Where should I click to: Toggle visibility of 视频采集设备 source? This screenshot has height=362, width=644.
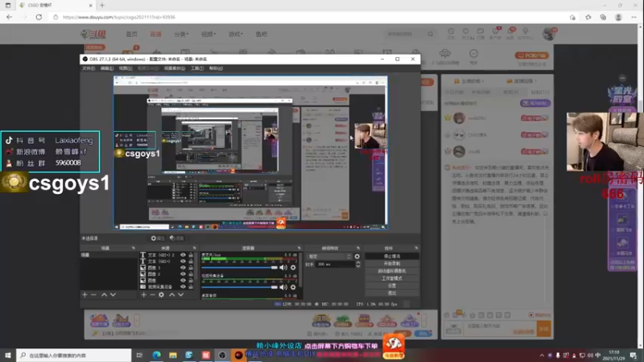tap(183, 286)
